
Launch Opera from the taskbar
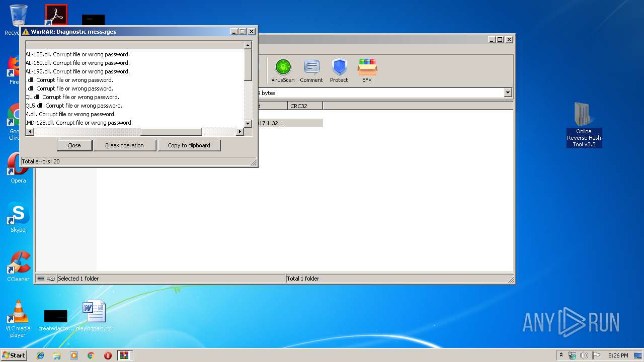[108, 355]
